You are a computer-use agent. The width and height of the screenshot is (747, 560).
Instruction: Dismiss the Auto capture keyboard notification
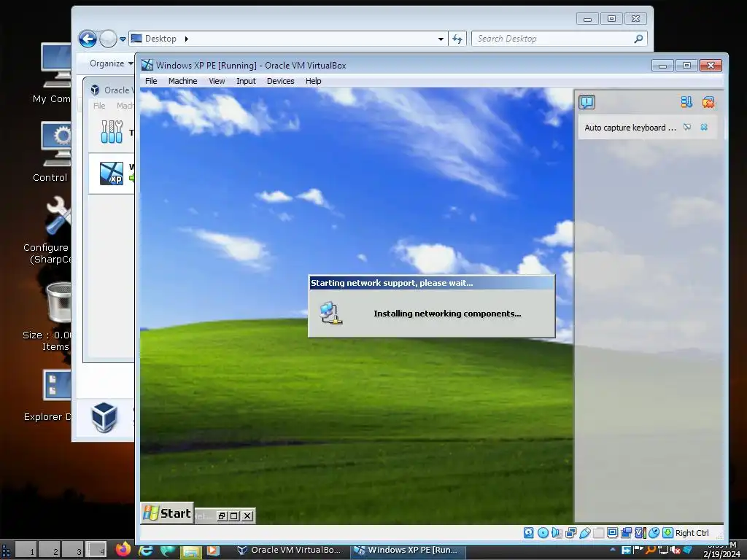click(x=704, y=127)
